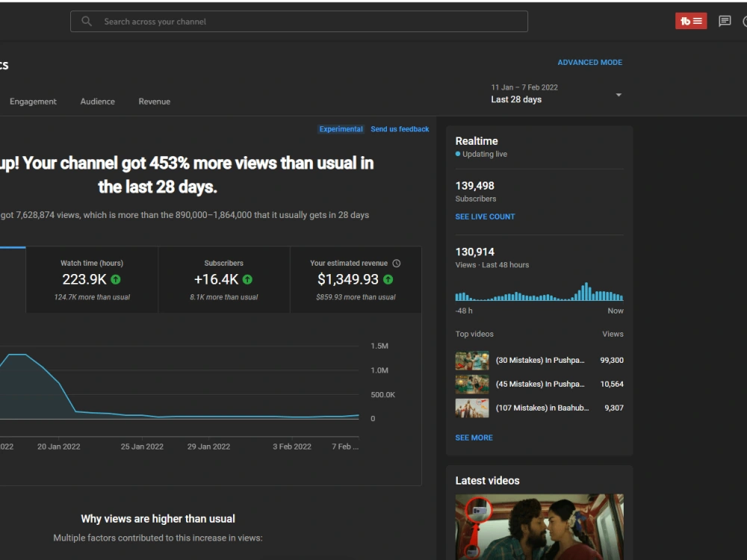Click the search magnifier icon
This screenshot has width=747, height=560.
tap(86, 22)
